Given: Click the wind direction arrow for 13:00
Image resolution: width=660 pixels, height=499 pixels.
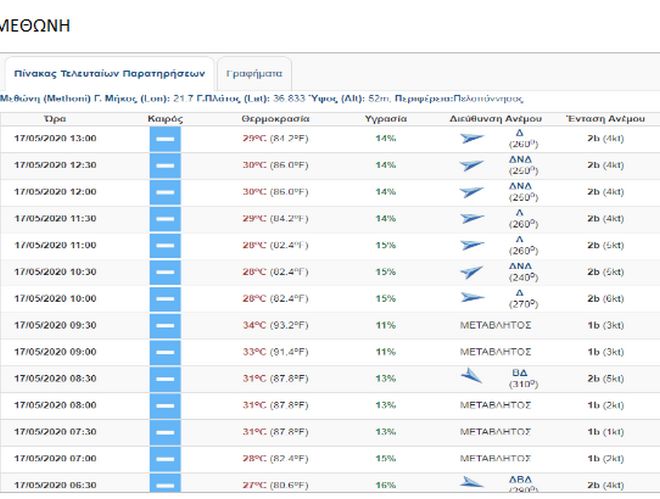Looking at the screenshot, I should click(472, 138).
